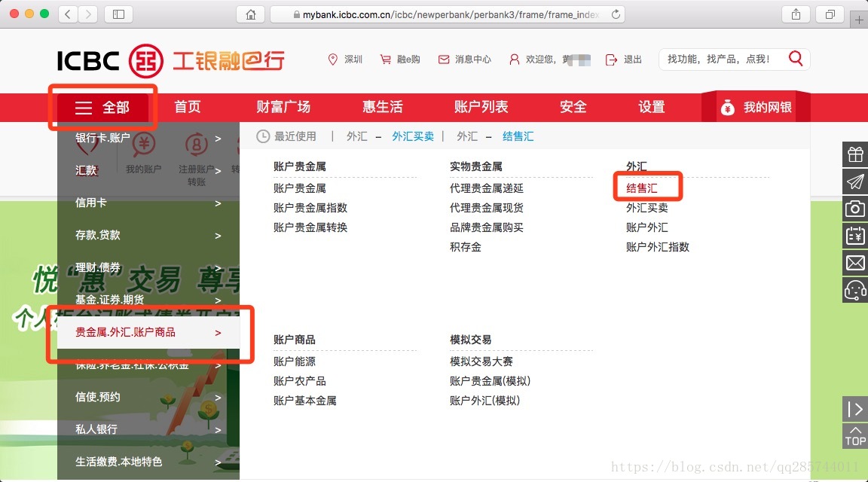
Task: Click the 结售汇 link under 外汇
Action: coord(642,188)
